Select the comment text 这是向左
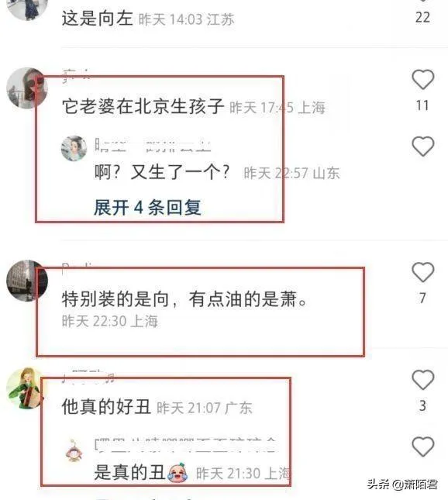The height and width of the screenshot is (500, 448). (x=97, y=18)
